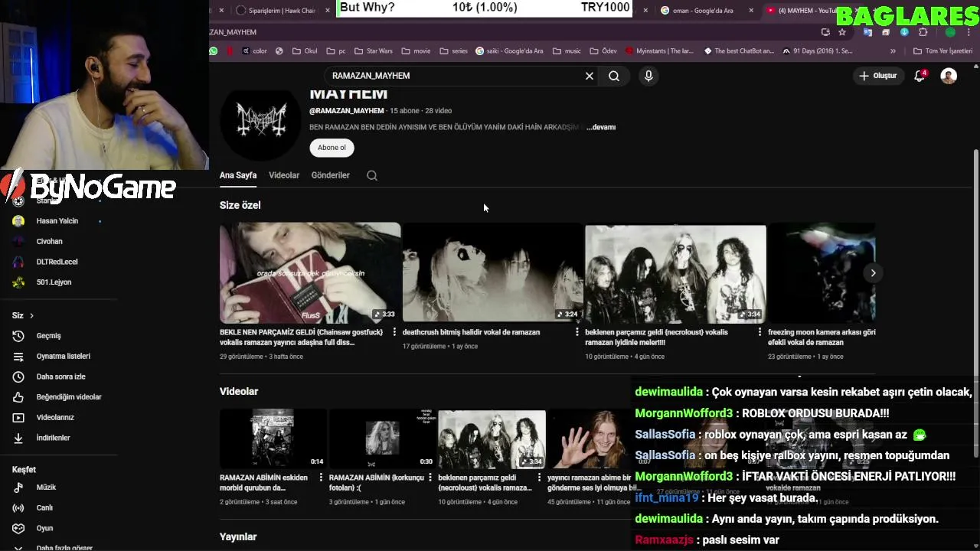Play the necrolust 3:34 featured thumbnail
Screen dimensions: 980x551
point(675,272)
